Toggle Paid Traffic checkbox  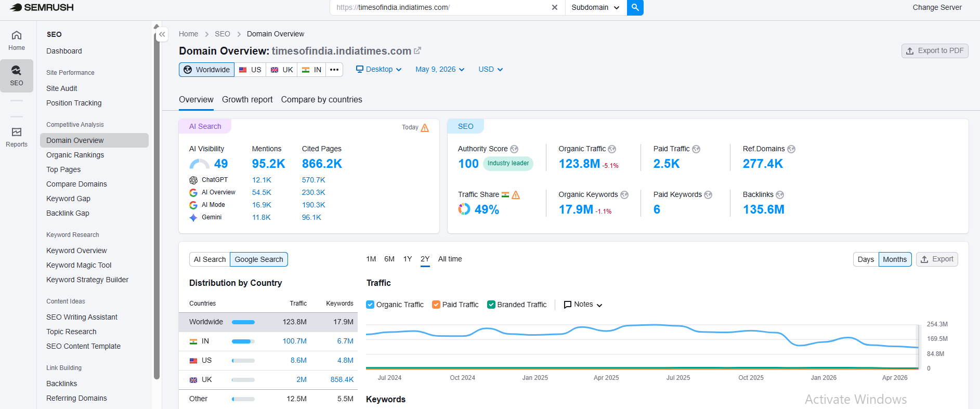(x=436, y=305)
